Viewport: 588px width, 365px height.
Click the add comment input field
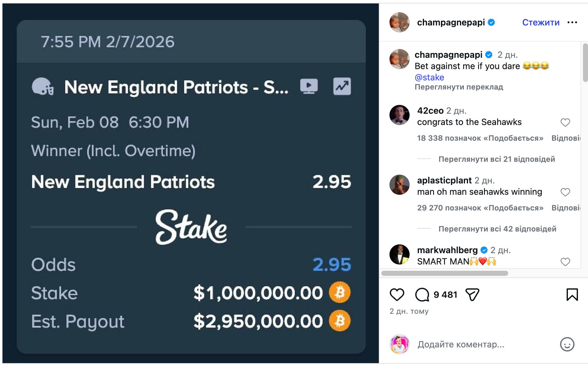[x=484, y=345]
